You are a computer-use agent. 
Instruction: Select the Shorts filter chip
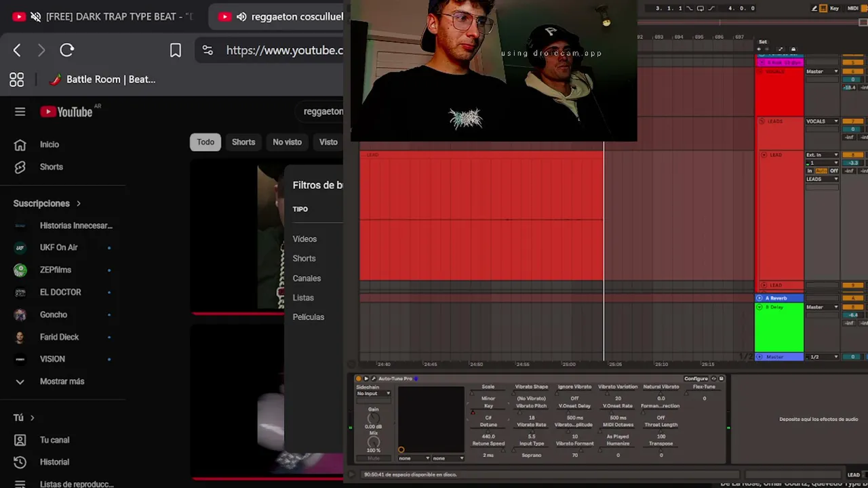(x=243, y=142)
